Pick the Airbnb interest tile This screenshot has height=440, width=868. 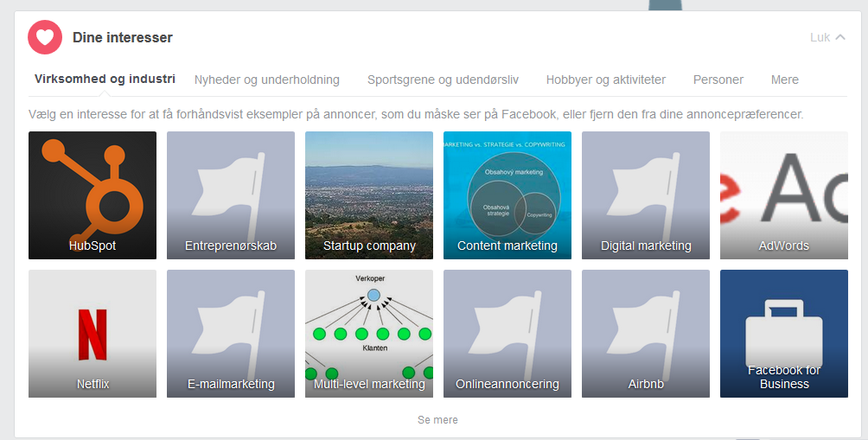[x=646, y=334]
